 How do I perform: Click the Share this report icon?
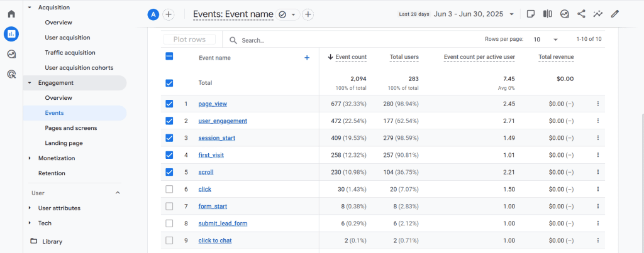point(581,14)
